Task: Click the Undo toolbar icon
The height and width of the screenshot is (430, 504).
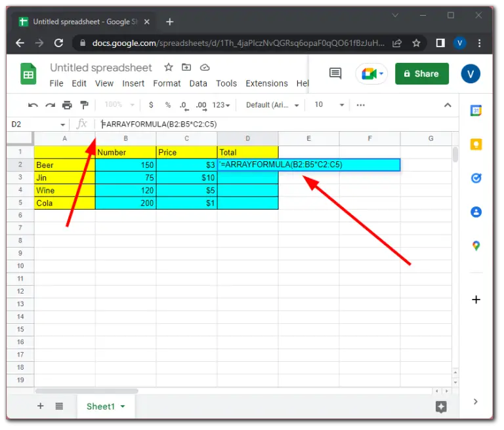Action: tap(33, 106)
